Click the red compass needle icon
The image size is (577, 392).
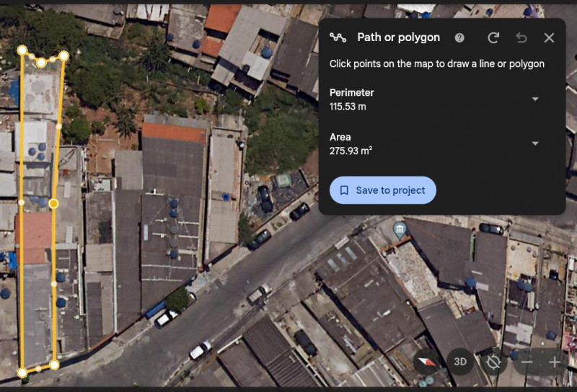(426, 362)
